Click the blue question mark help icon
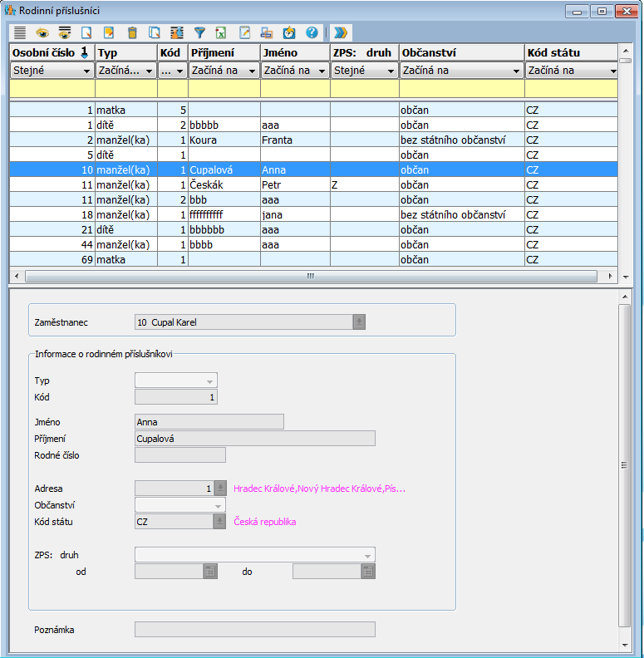Image resolution: width=644 pixels, height=658 pixels. (x=312, y=32)
